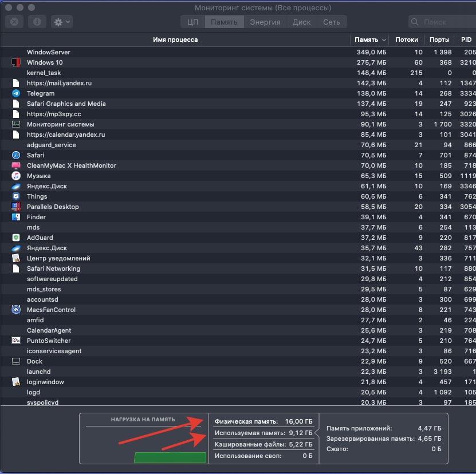
Task: Sort by the Потоки column header
Action: 407,39
